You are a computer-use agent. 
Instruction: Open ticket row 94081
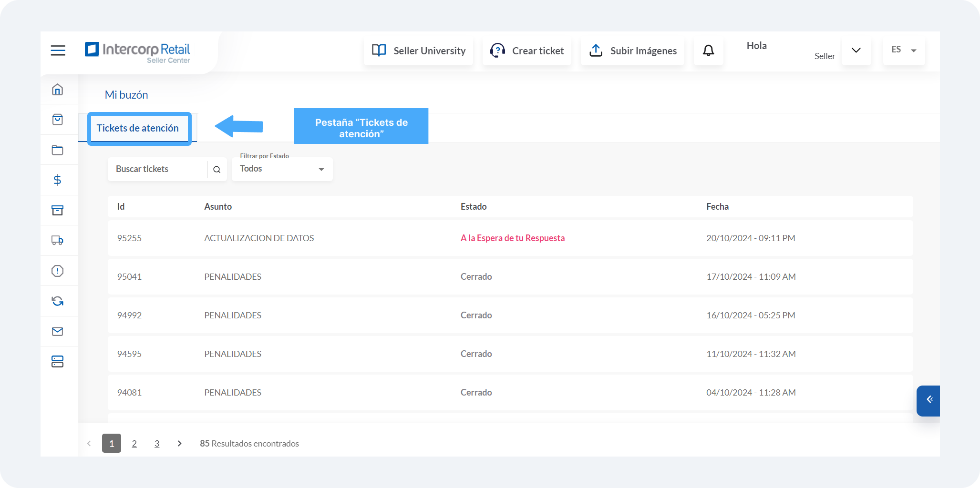[510, 393]
